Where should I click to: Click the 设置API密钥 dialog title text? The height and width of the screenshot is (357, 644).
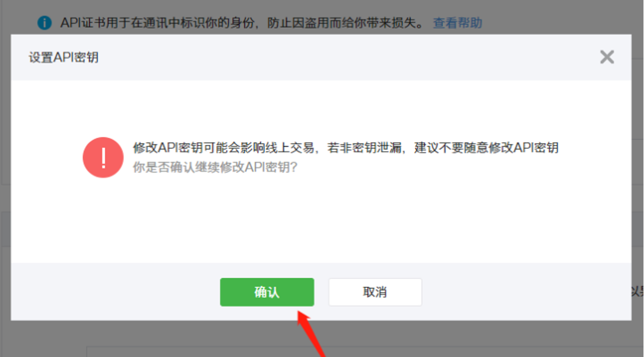[64, 58]
